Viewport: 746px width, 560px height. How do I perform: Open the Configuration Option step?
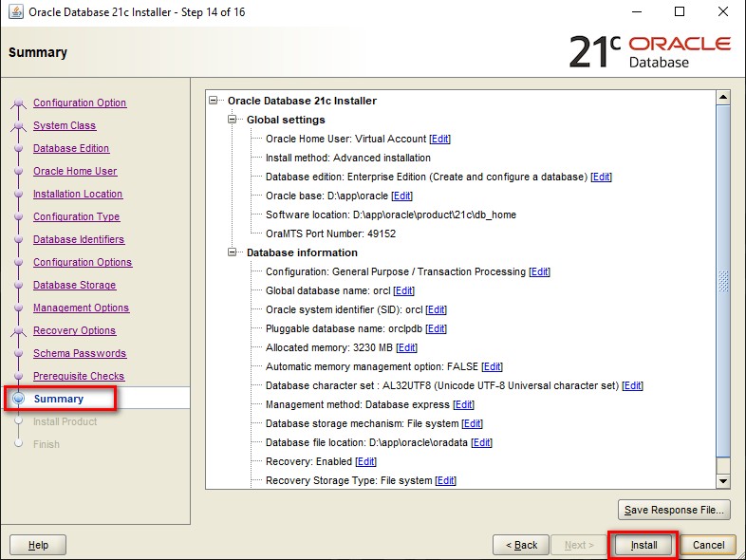point(80,103)
